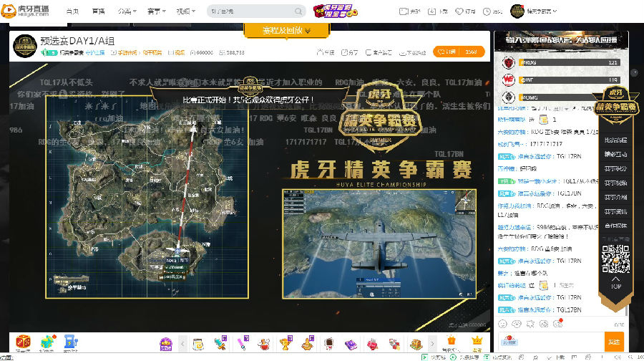Click the chat icon with red dot
644x361 pixels.
(557, 324)
